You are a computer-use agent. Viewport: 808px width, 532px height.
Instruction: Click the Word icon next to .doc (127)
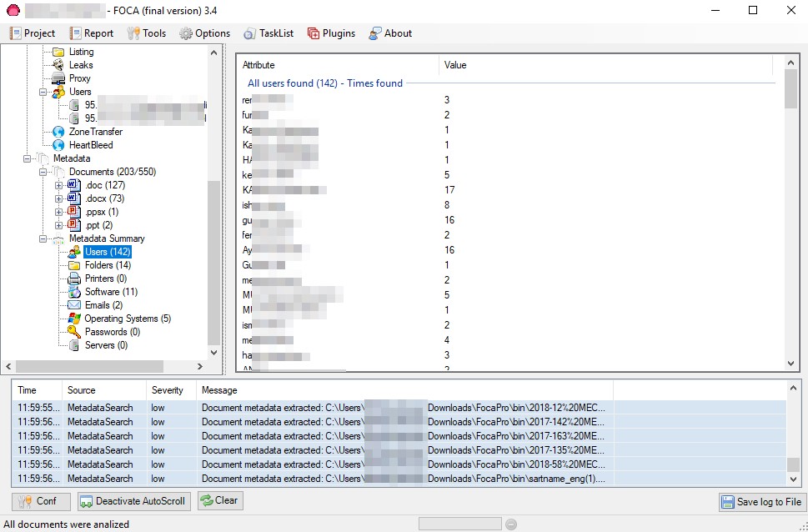tap(74, 185)
